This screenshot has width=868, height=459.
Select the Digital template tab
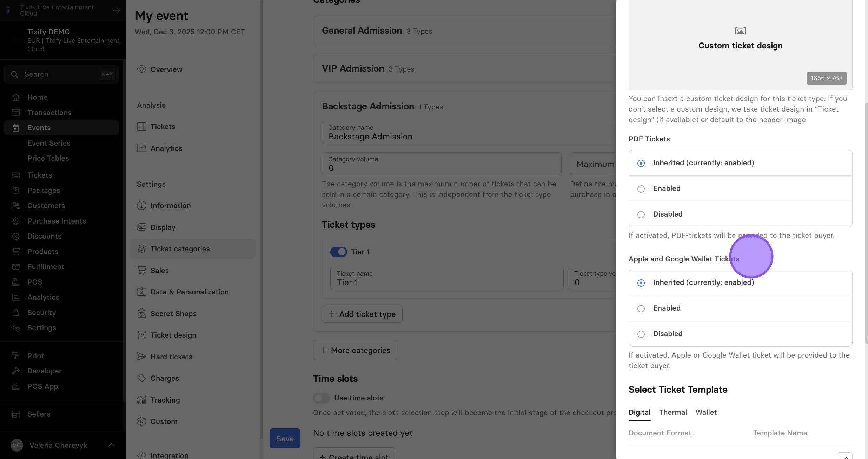(640, 412)
